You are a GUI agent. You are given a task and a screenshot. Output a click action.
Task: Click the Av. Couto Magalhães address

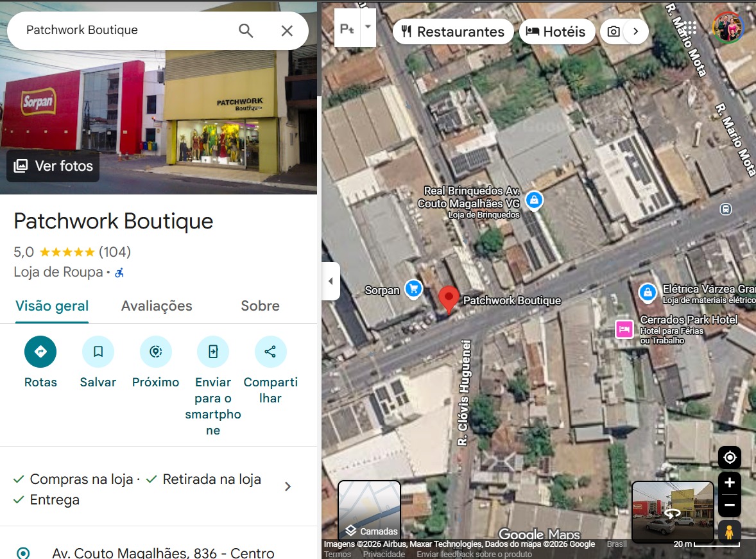[163, 553]
